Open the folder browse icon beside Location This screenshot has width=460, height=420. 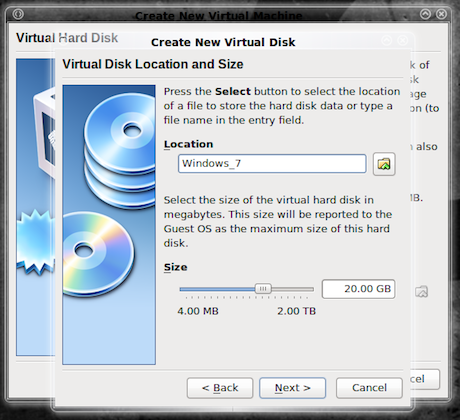click(x=384, y=164)
